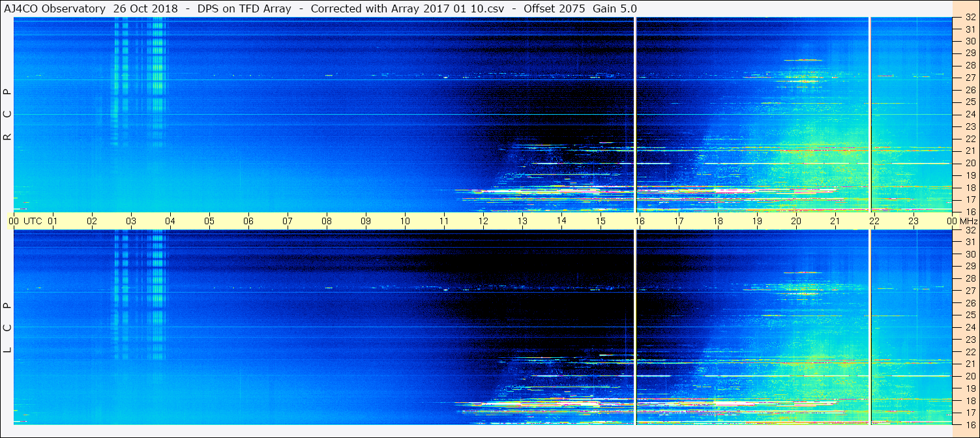Click the 06 UTC hour marker
Image resolution: width=980 pixels, height=438 pixels.
point(248,221)
